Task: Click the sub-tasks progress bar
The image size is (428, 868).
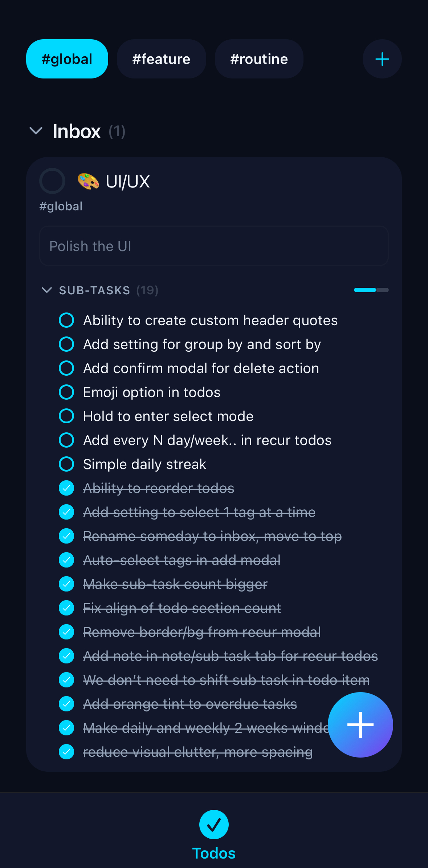Action: click(371, 290)
